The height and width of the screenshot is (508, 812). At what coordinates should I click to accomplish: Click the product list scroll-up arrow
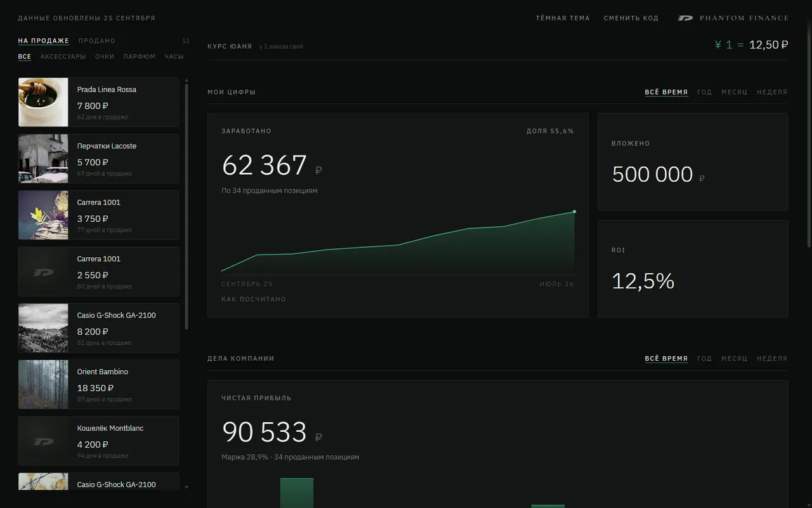click(187, 81)
